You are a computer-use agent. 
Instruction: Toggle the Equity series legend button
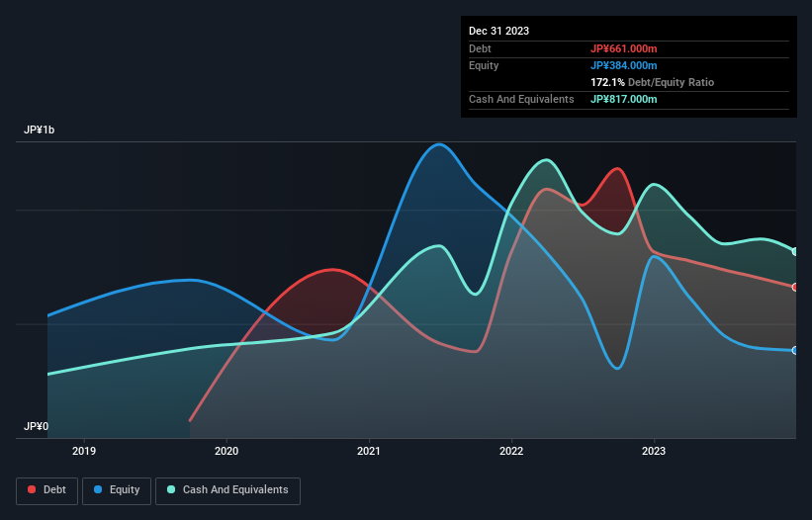tap(117, 490)
